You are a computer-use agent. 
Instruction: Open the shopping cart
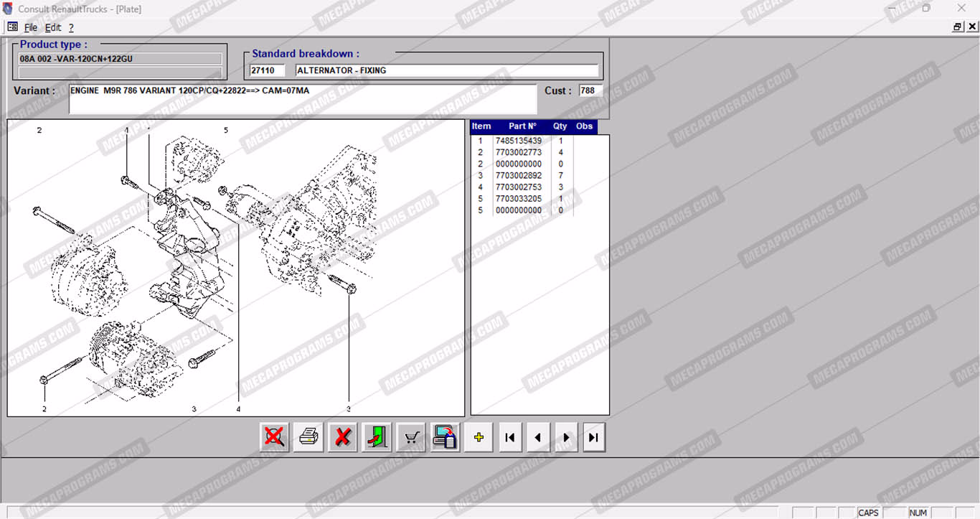point(411,437)
